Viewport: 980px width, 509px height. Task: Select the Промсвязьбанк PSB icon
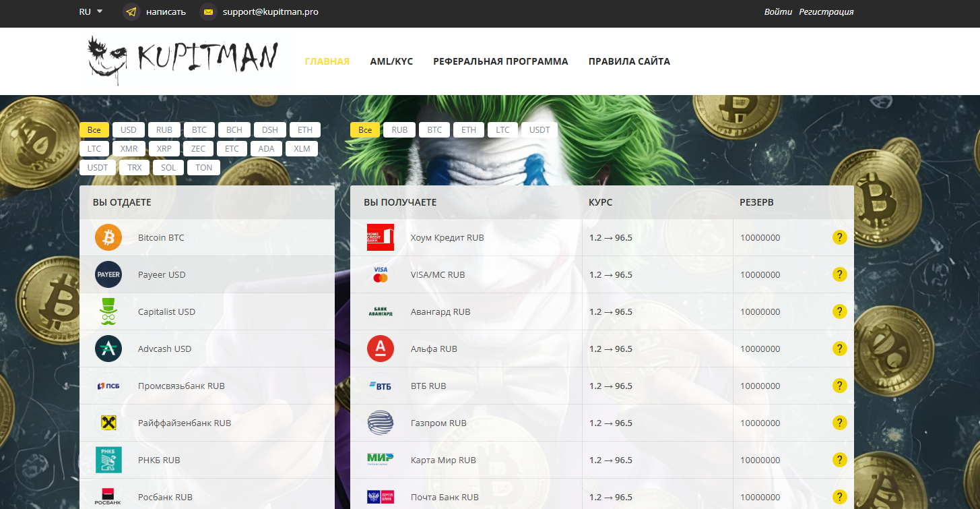(108, 386)
